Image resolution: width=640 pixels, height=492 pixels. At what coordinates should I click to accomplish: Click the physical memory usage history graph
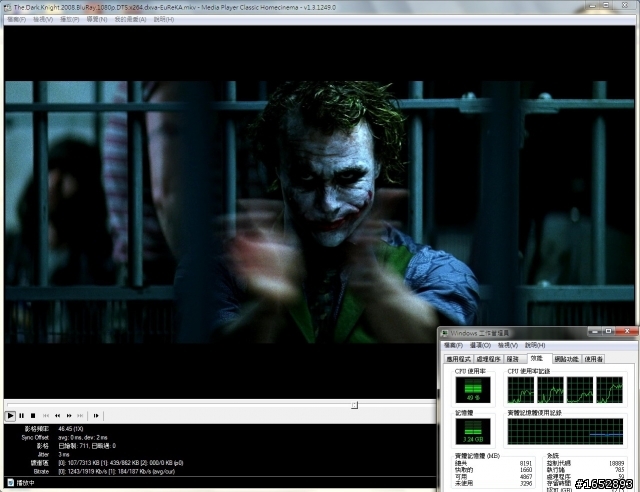tap(565, 432)
